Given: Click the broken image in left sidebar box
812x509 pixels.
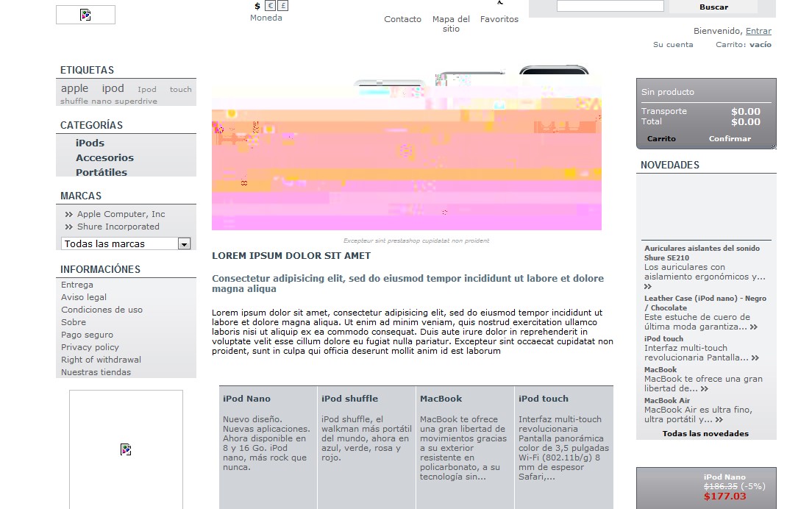Looking at the screenshot, I should (126, 449).
